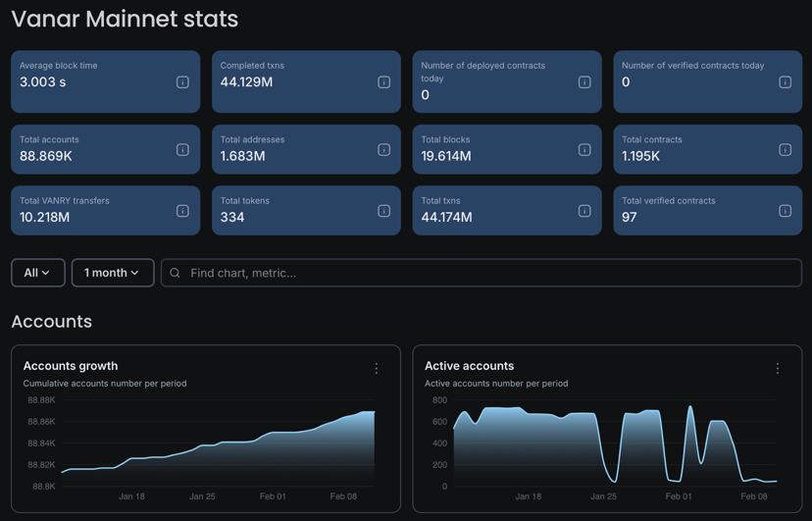Image resolution: width=812 pixels, height=521 pixels.
Task: Click Total blocks info icon
Action: [x=584, y=149]
